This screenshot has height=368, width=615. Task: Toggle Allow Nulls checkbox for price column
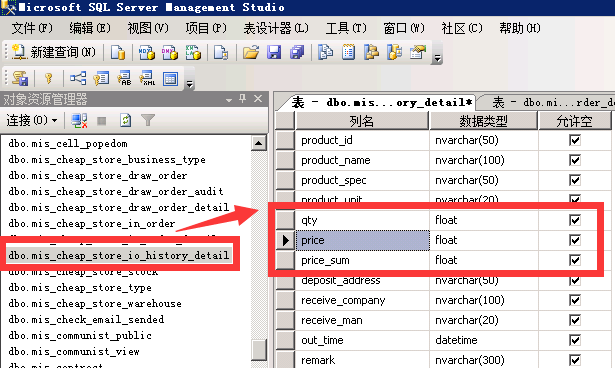click(575, 240)
